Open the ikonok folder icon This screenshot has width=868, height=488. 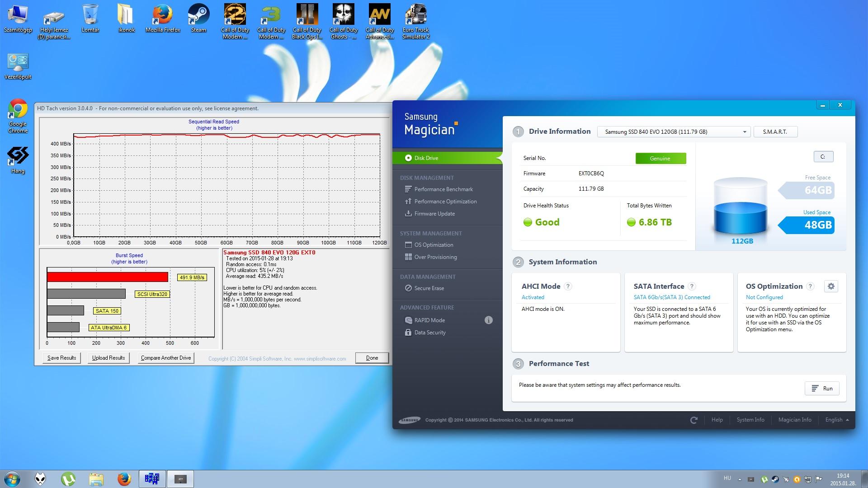coord(126,18)
